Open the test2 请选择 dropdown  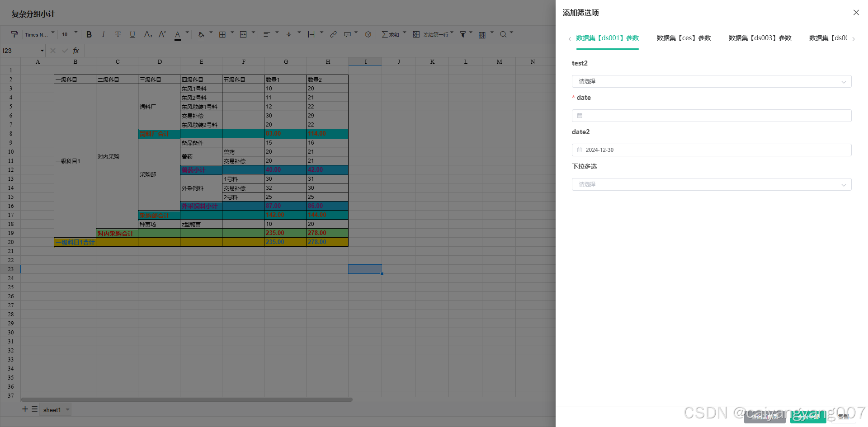712,81
